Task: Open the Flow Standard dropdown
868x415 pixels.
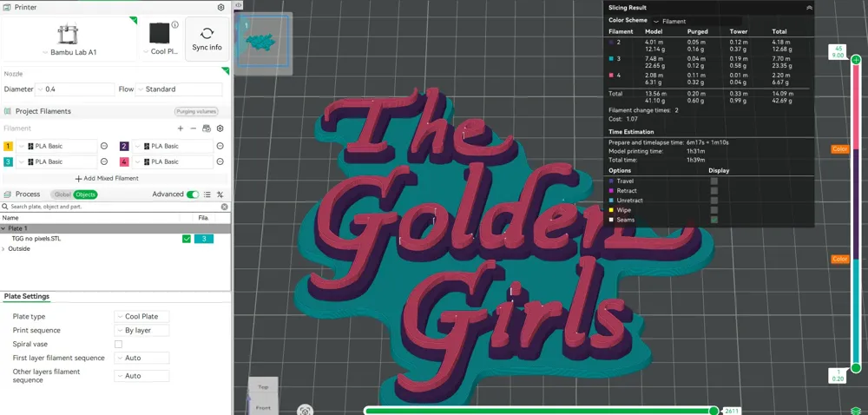Action: [x=179, y=89]
